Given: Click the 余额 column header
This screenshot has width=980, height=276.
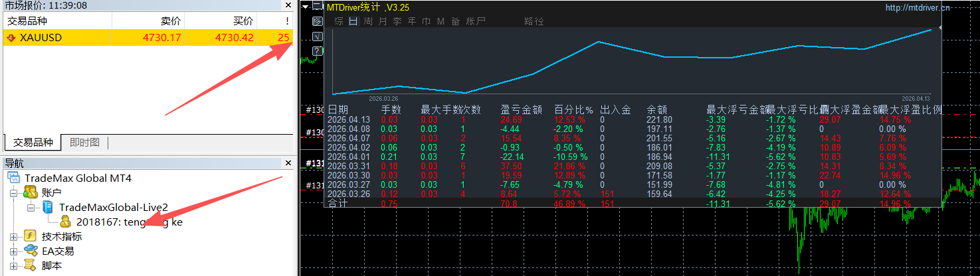Looking at the screenshot, I should coord(656,109).
